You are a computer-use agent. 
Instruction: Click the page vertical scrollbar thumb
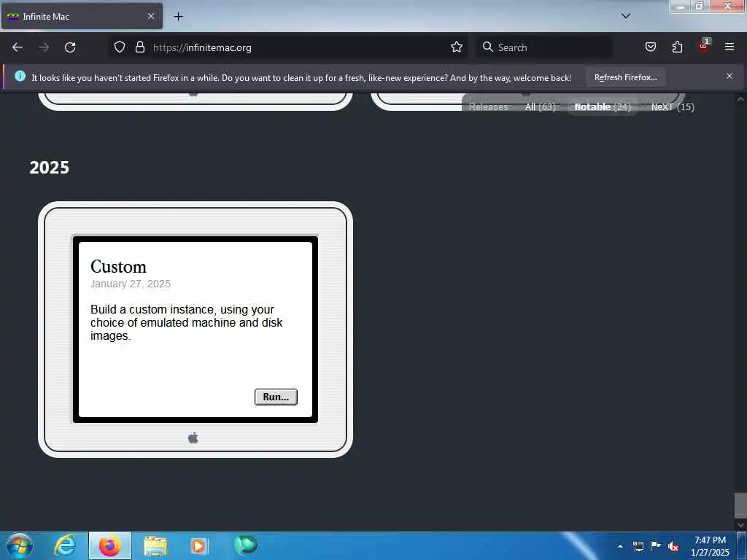(x=740, y=505)
